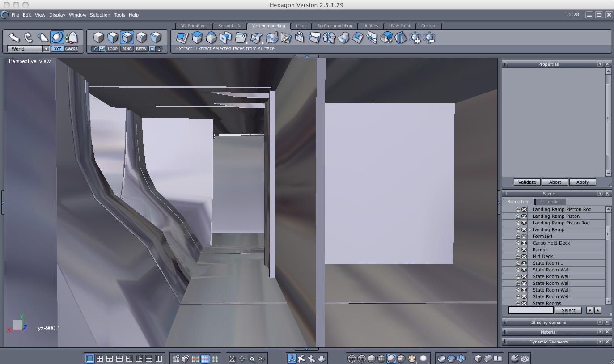Expand the Landing Ramp tree item
This screenshot has width=614, height=364.
[530, 230]
